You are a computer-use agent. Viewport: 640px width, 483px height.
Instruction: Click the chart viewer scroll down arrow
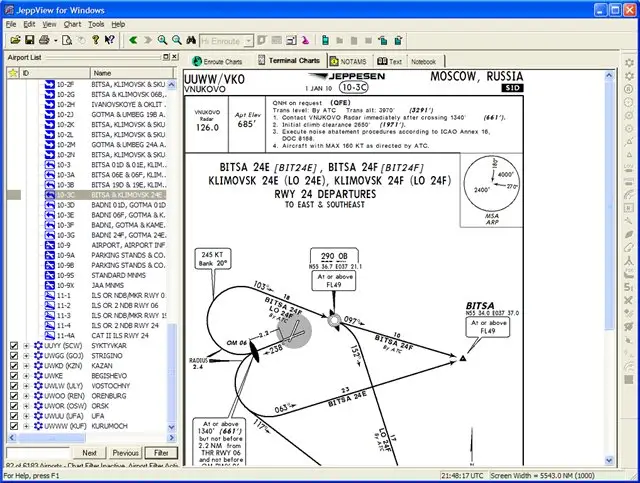click(609, 460)
